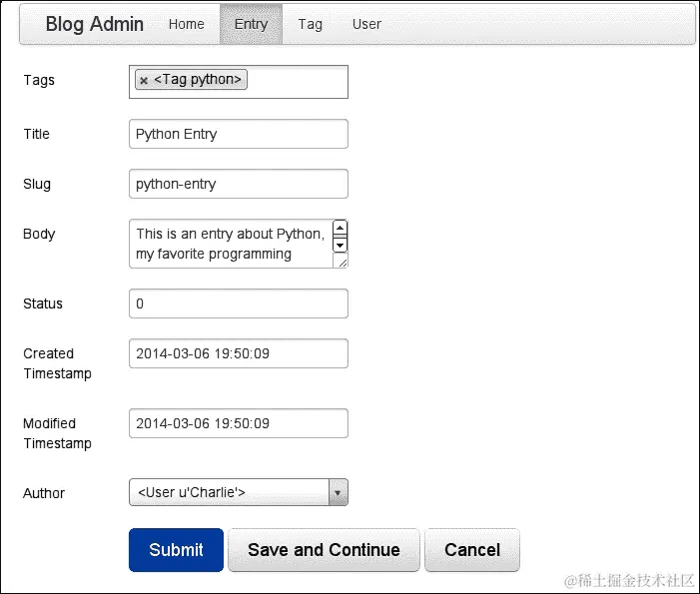Go to the Home menu item
Image resolution: width=700 pixels, height=594 pixels.
pyautogui.click(x=186, y=24)
